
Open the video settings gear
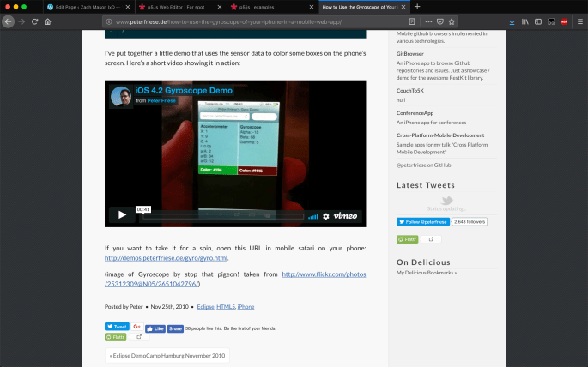tap(326, 216)
